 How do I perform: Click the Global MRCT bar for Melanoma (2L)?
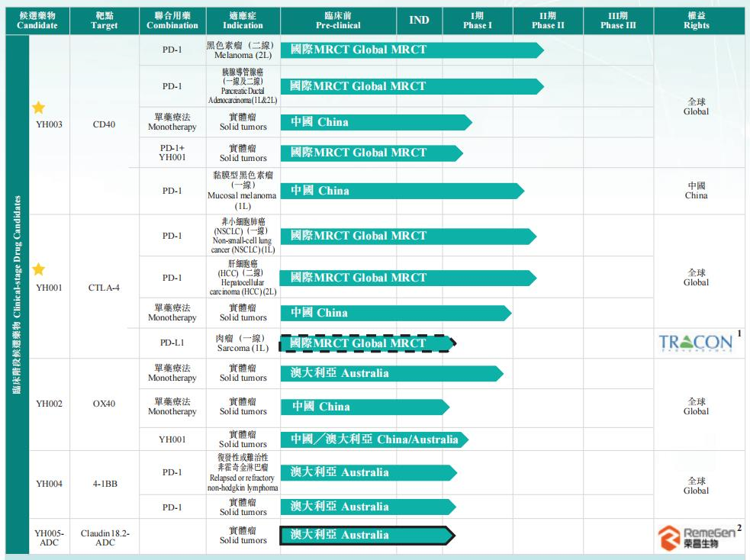point(410,50)
